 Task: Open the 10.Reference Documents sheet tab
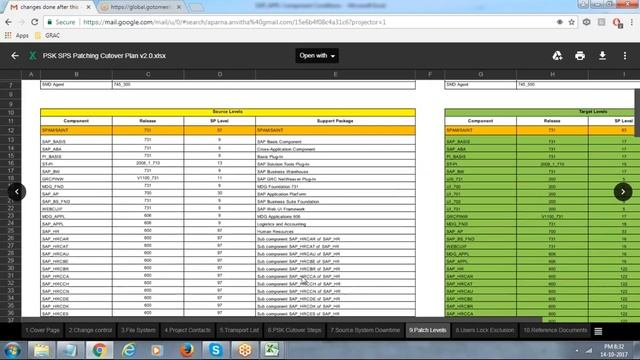tap(555, 330)
